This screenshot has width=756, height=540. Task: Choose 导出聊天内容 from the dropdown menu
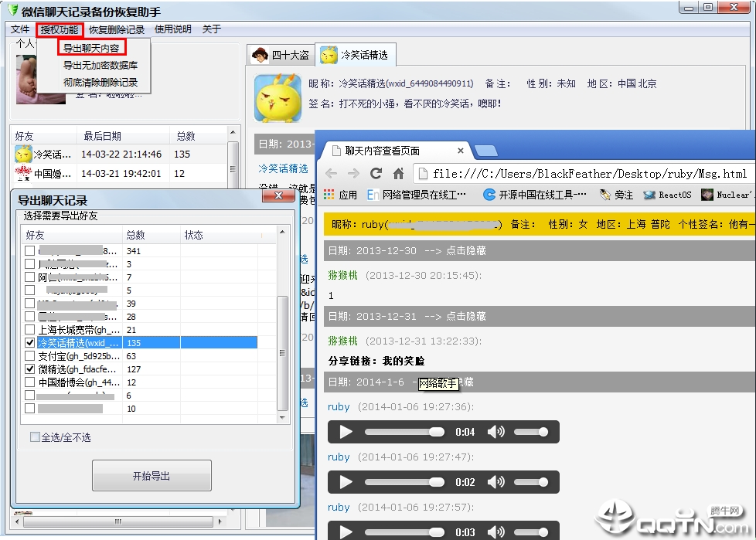coord(92,48)
